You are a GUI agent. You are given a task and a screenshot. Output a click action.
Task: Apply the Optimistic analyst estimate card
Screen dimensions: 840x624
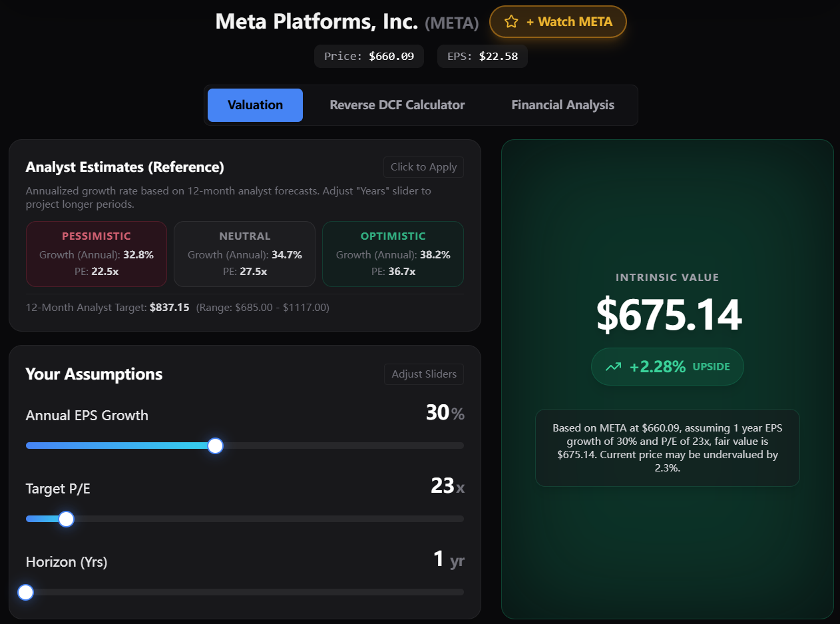tap(393, 254)
